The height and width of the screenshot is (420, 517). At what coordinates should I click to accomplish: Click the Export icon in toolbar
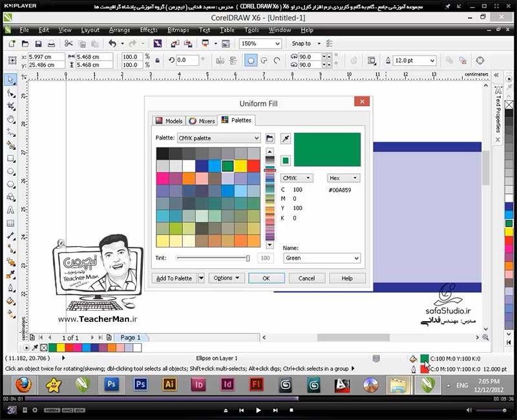188,43
